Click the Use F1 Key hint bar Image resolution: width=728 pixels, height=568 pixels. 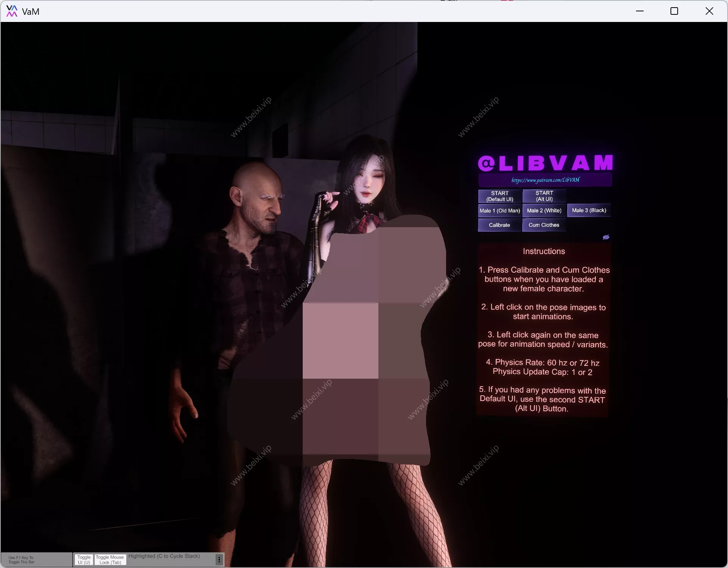tap(36, 560)
